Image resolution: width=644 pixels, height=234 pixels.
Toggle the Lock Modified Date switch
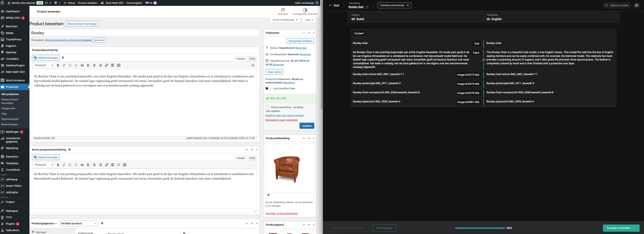tap(268, 88)
